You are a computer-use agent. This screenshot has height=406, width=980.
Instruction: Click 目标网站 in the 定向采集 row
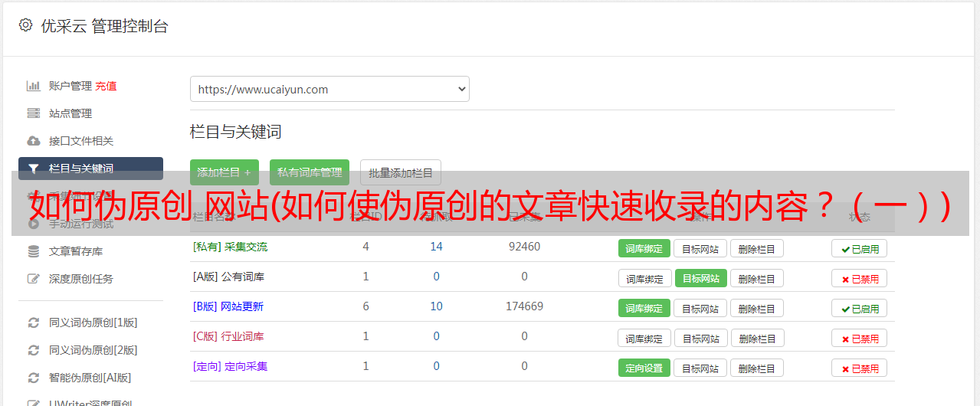[700, 368]
